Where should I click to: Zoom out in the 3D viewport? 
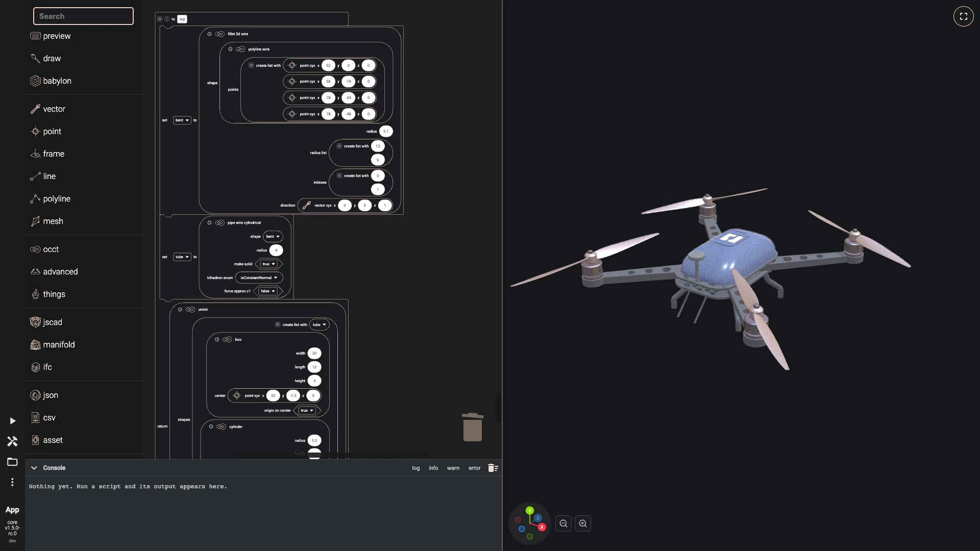(563, 523)
